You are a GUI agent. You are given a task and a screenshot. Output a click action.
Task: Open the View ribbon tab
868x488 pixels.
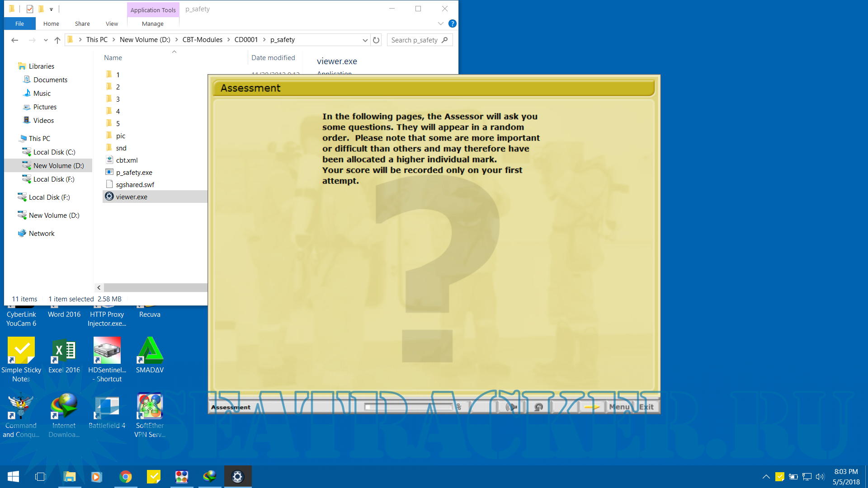tap(112, 23)
